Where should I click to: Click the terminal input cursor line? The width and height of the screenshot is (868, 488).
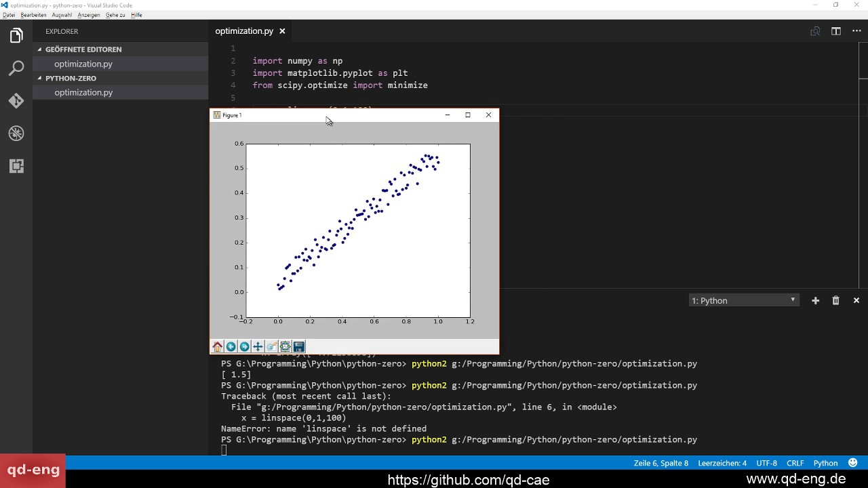(224, 451)
